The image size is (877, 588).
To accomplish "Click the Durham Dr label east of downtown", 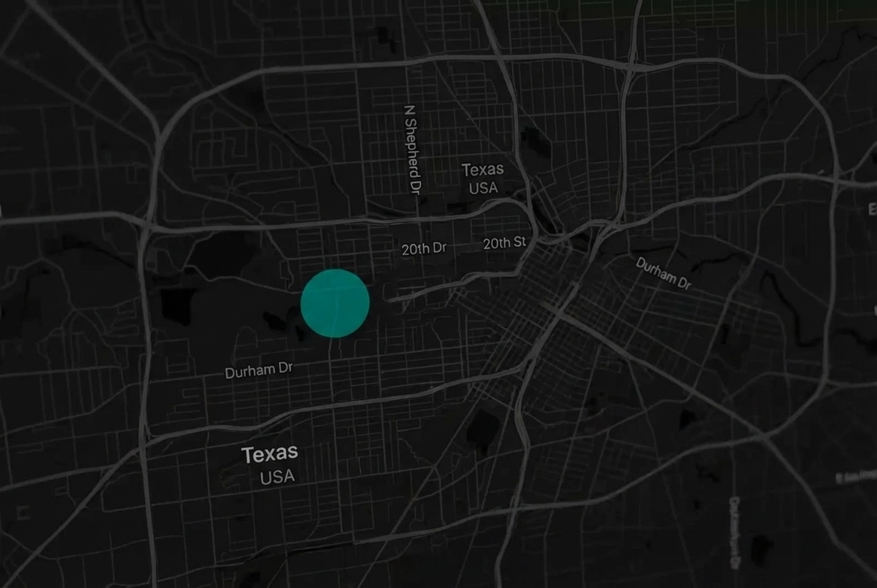I will (x=664, y=274).
